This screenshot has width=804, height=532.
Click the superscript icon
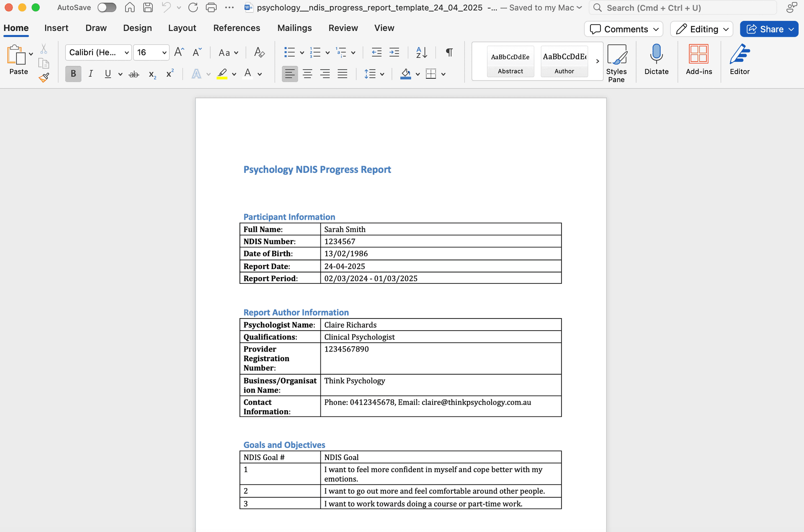click(x=169, y=74)
